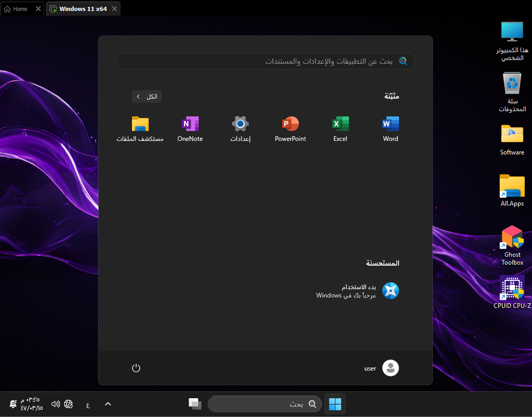Open the Get Started (بدء الاستخدام) recommendation
This screenshot has height=417, width=532.
point(357,291)
